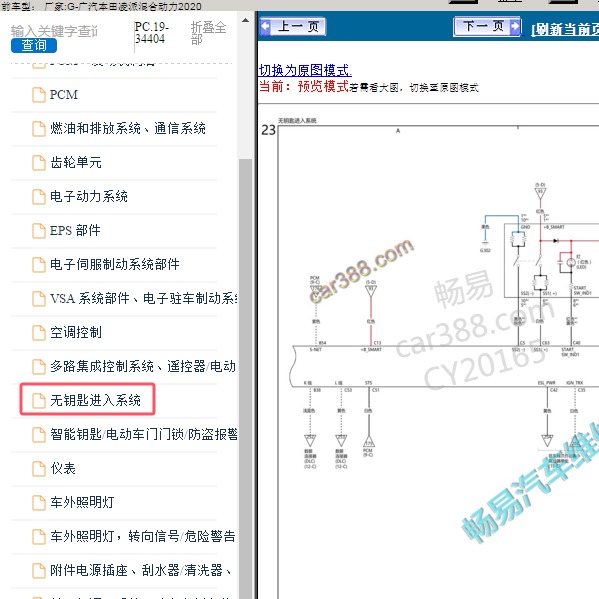Open the 多路集成控制系统 item
The image size is (599, 599).
[143, 366]
